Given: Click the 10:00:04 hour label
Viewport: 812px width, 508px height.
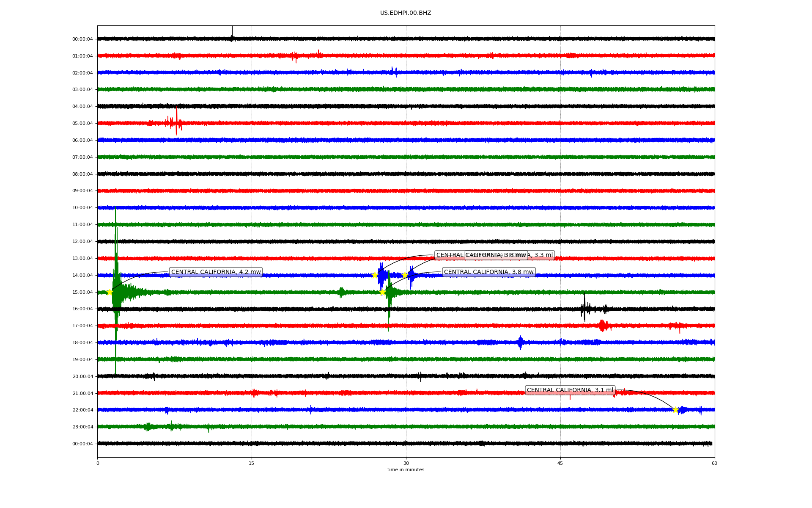Looking at the screenshot, I should click(82, 208).
